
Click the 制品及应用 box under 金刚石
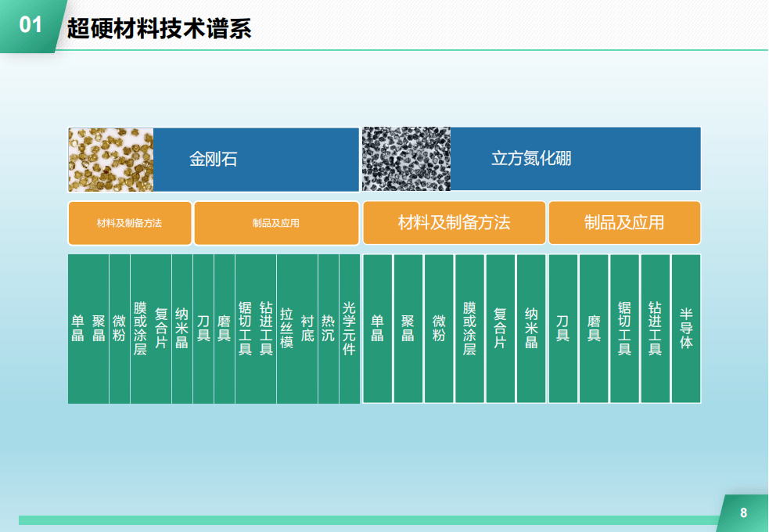(276, 223)
